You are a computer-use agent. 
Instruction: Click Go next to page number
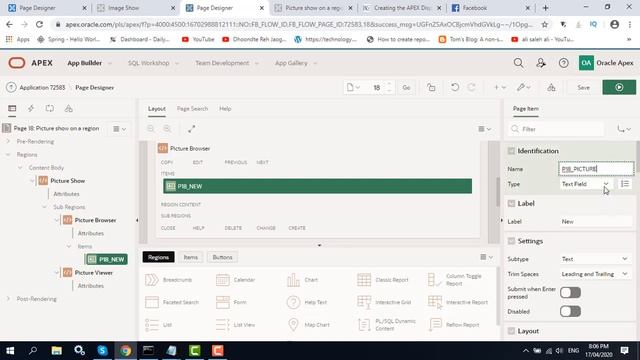coord(406,87)
